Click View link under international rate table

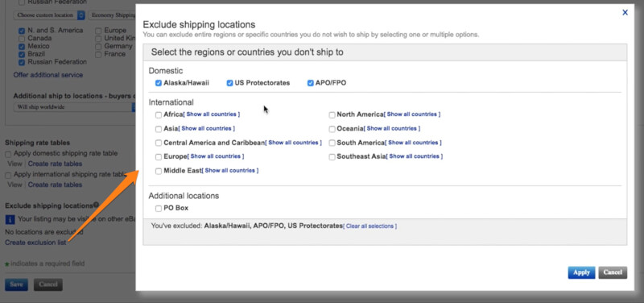[14, 185]
